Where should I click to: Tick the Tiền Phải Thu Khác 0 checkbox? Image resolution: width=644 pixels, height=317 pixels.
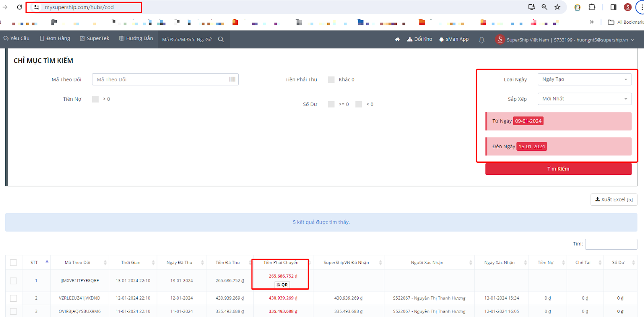331,80
